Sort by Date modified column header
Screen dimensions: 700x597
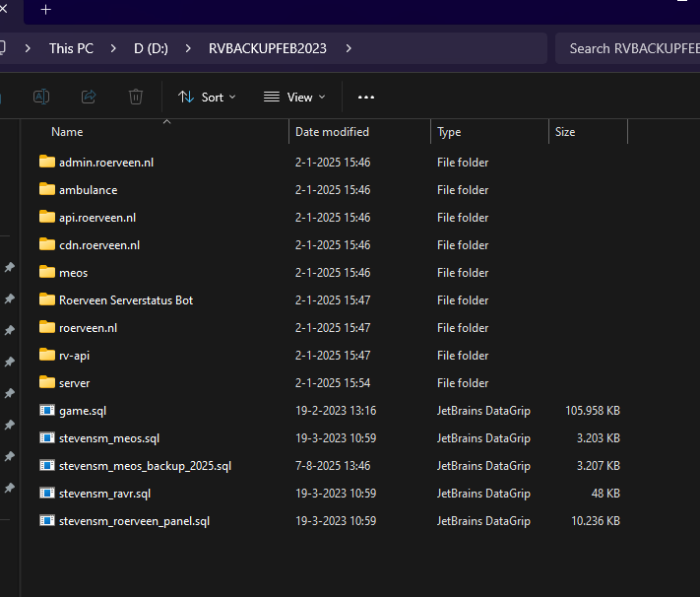pos(332,132)
